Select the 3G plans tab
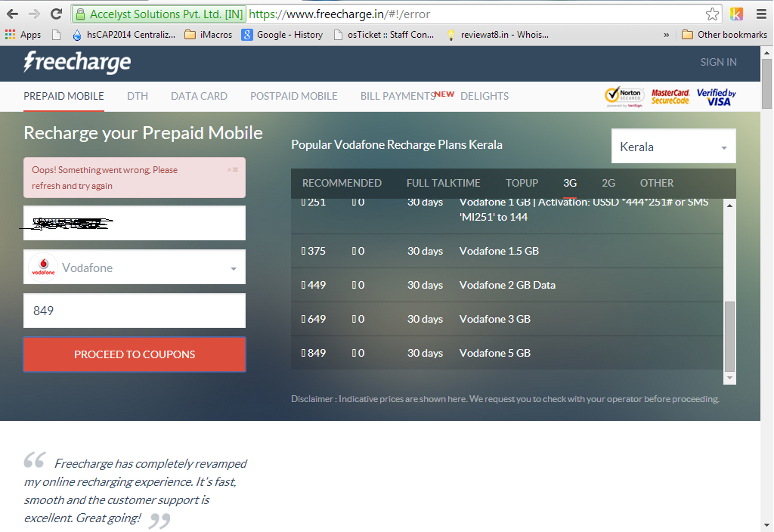 [x=570, y=183]
